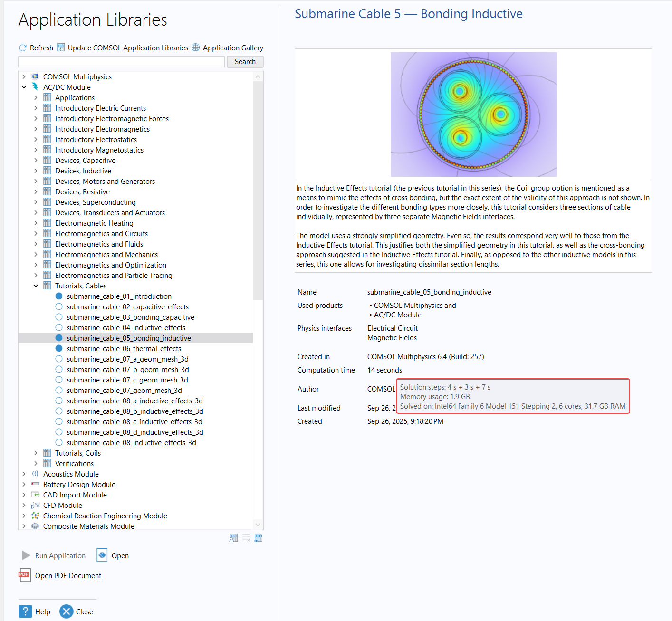
Task: Click the CFD Module icon
Action: [x=35, y=505]
